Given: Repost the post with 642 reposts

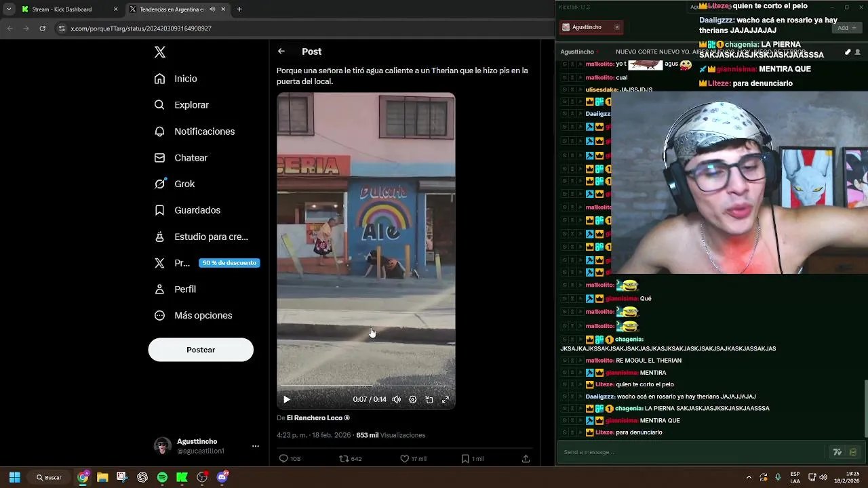Looking at the screenshot, I should (x=351, y=459).
